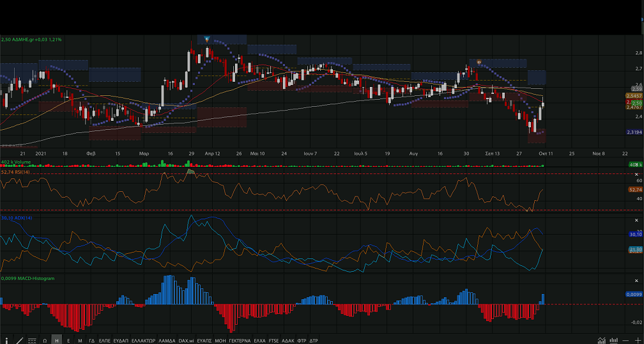
Task: Close the MACD-Histogram panel
Action: click(x=636, y=280)
